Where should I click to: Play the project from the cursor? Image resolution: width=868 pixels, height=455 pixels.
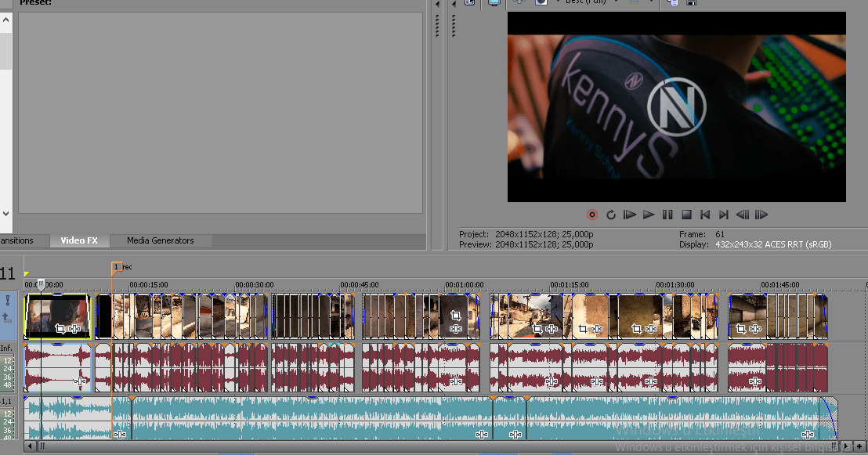tap(649, 215)
